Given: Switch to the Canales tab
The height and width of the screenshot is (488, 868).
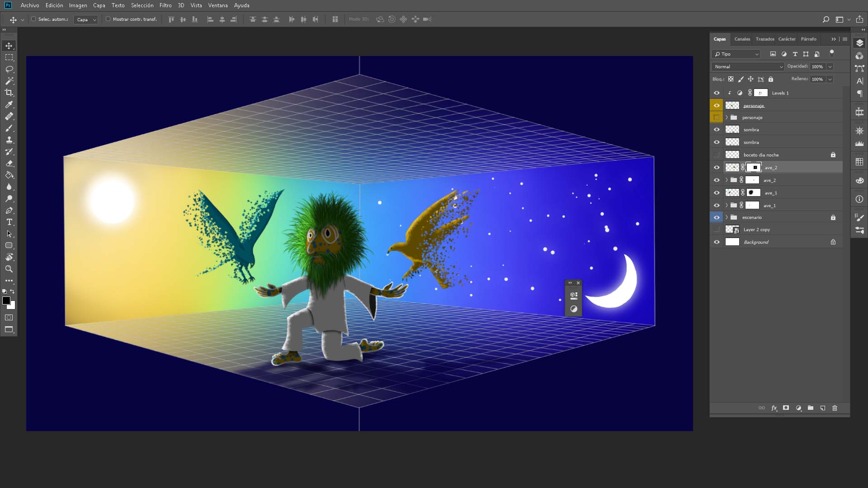Looking at the screenshot, I should (x=742, y=39).
